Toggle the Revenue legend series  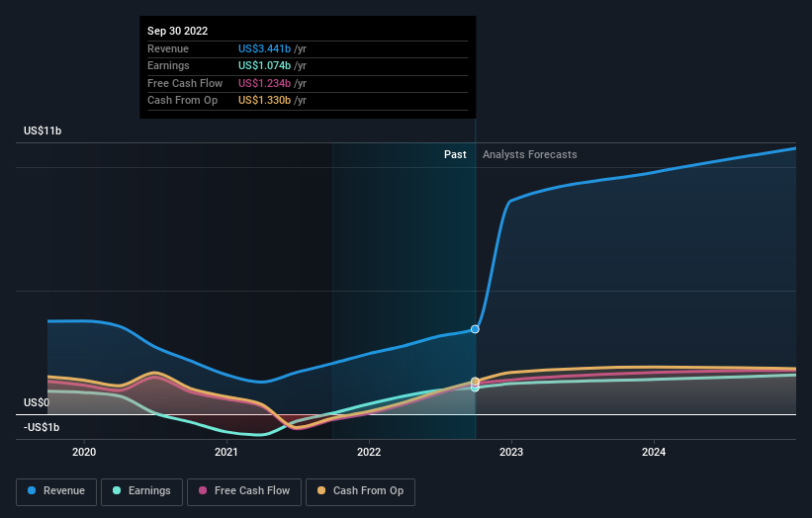click(x=56, y=491)
